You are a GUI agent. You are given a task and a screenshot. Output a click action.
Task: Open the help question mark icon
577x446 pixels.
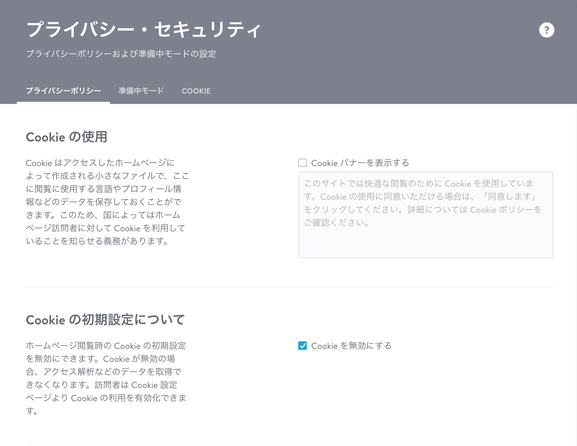click(x=546, y=30)
